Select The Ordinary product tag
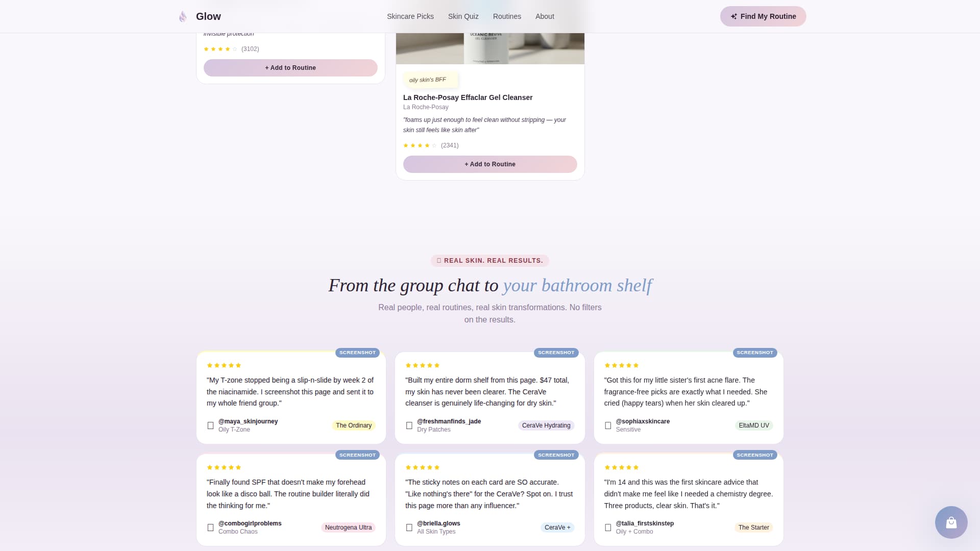Viewport: 980px width, 551px height. (353, 425)
